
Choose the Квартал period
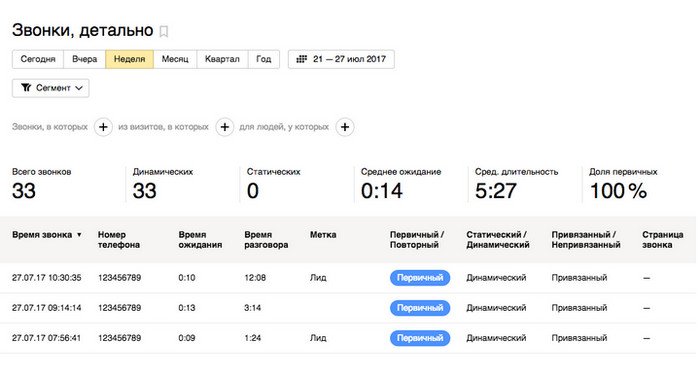coord(222,59)
